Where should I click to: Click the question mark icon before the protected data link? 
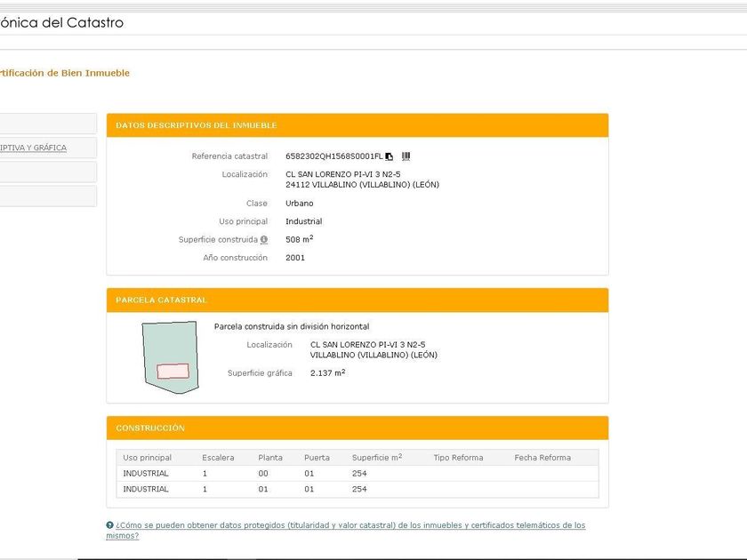109,525
